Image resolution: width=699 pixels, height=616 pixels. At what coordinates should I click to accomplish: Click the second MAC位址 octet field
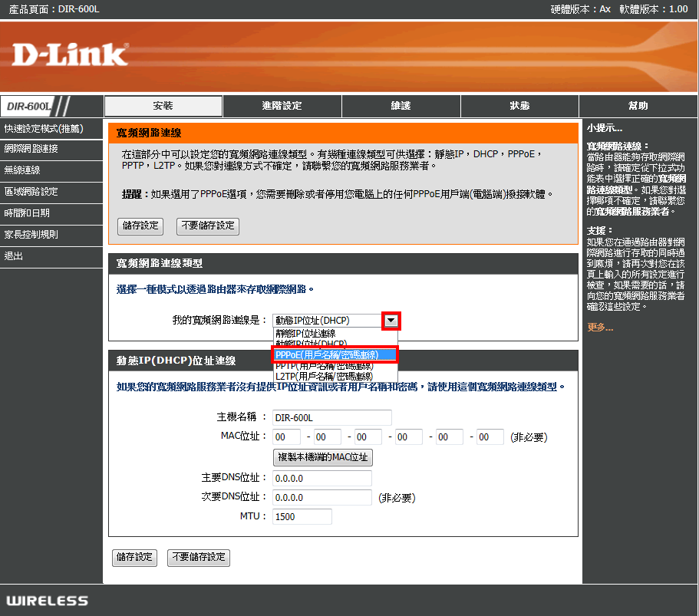[x=327, y=437]
